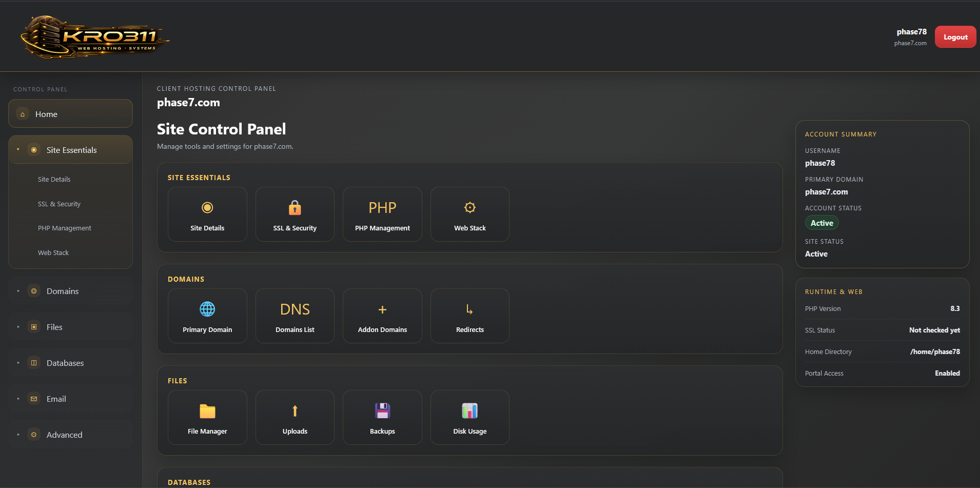The width and height of the screenshot is (980, 488).
Task: Open the Redirects arrow icon
Action: tap(469, 309)
